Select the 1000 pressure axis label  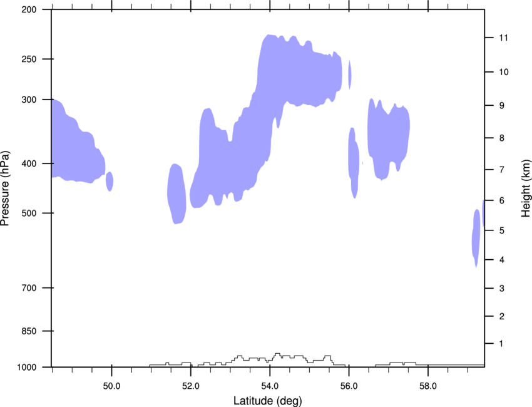click(27, 367)
